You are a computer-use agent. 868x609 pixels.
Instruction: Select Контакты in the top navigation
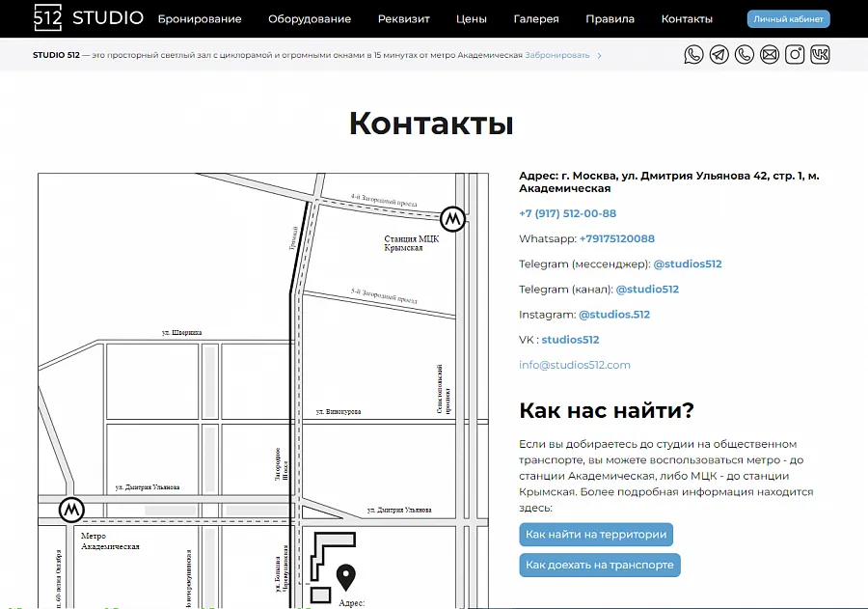(x=687, y=19)
